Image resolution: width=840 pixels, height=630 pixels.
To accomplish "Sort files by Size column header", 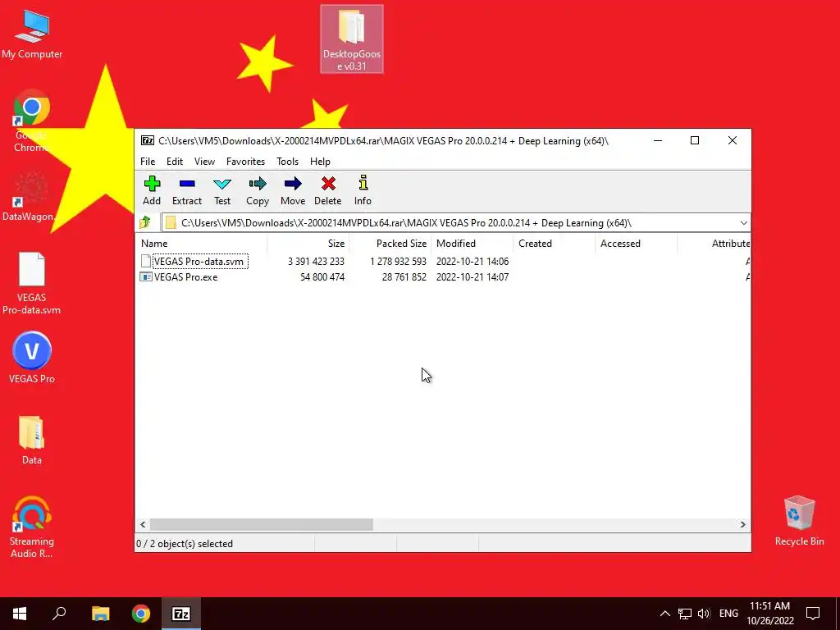I will [308, 243].
